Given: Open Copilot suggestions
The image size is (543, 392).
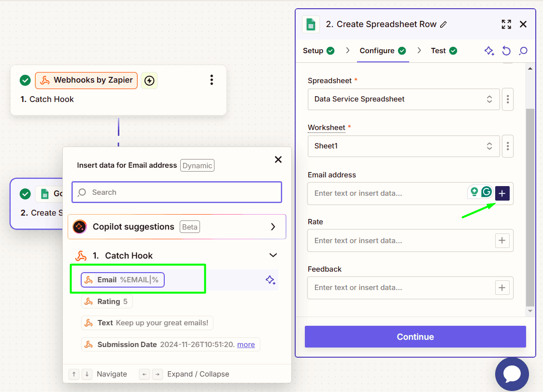Looking at the screenshot, I should 177,227.
